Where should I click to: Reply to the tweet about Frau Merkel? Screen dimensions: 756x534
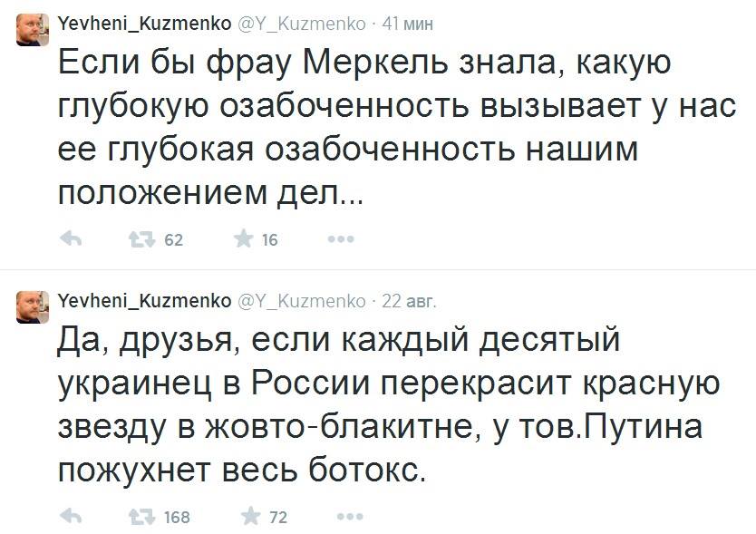point(70,239)
